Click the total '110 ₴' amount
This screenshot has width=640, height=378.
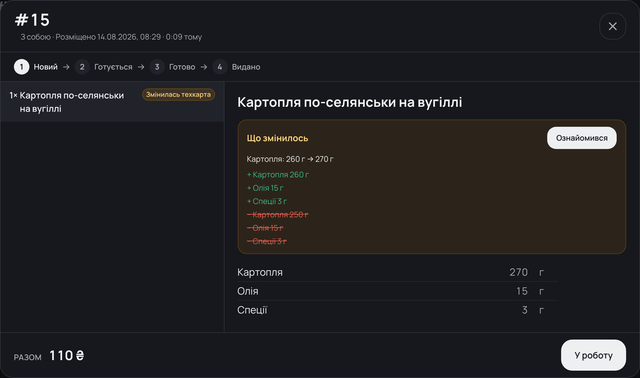67,356
